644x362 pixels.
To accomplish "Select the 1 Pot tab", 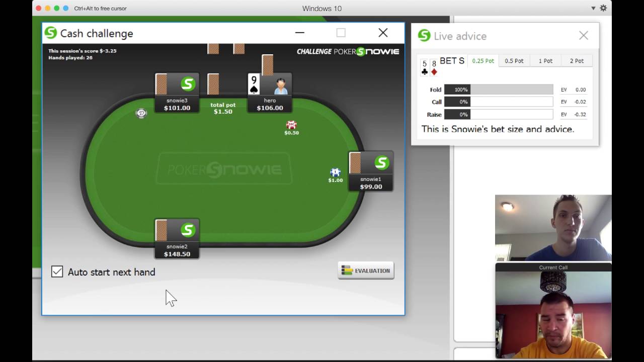I will click(x=545, y=61).
